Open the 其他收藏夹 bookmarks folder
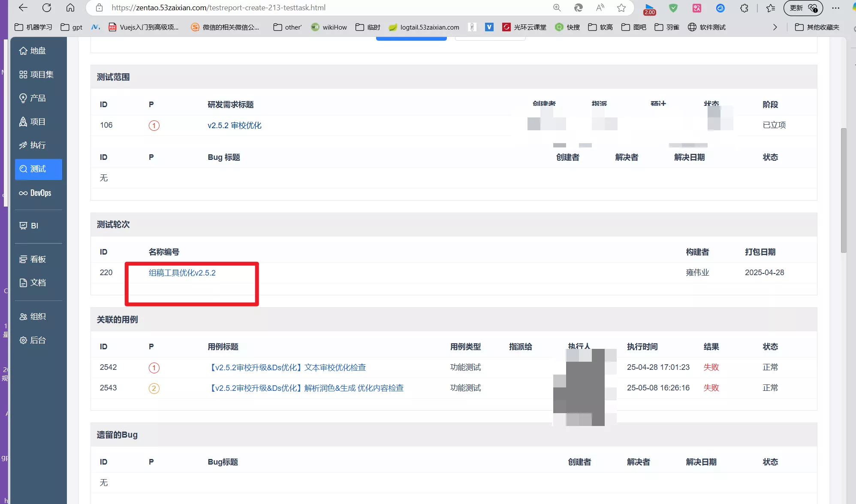 (817, 27)
